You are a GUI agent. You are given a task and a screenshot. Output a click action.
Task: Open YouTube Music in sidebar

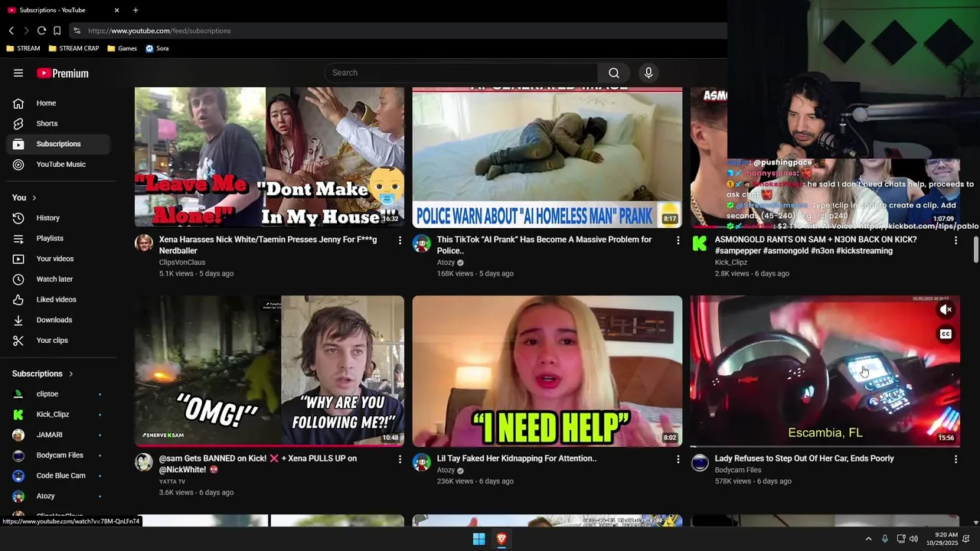(x=58, y=165)
